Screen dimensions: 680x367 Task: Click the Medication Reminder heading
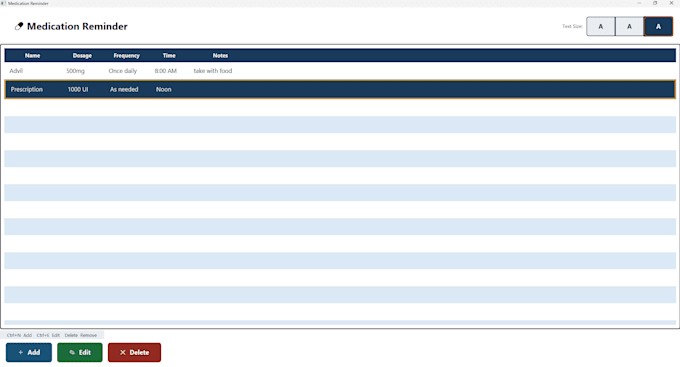(77, 26)
